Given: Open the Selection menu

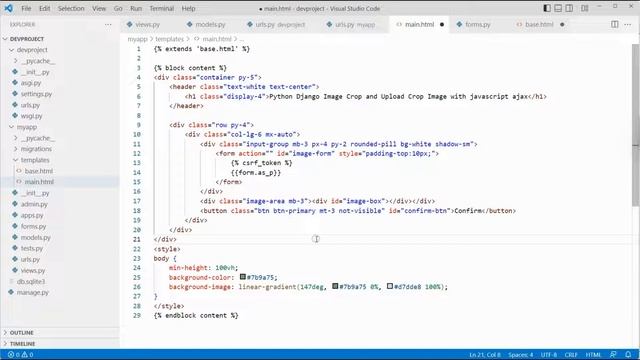Looking at the screenshot, I should [x=71, y=8].
